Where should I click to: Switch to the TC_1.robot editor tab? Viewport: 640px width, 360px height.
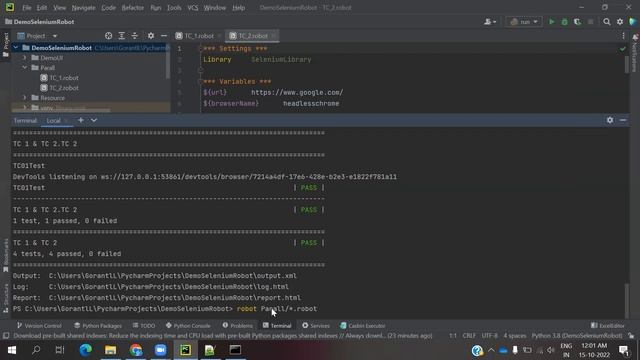tap(198, 36)
